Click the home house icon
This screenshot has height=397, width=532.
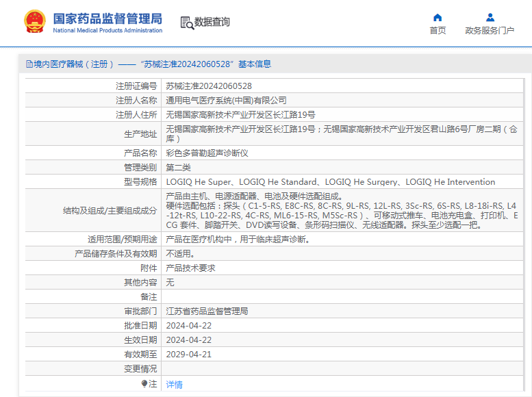(438, 17)
